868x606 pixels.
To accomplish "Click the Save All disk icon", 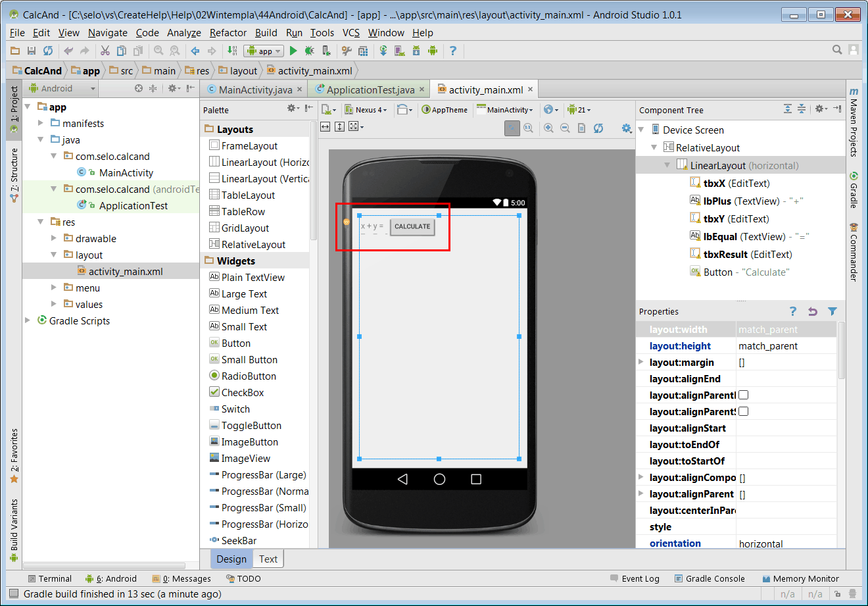I will [31, 51].
